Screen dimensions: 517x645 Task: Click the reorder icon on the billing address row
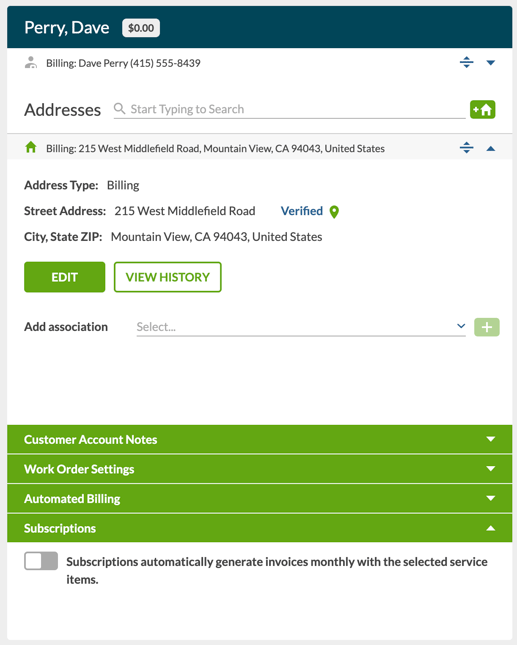click(x=466, y=148)
